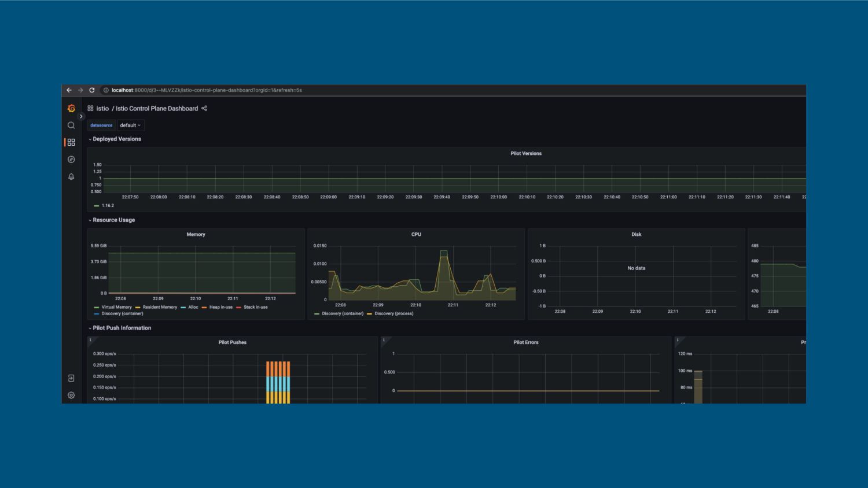The width and height of the screenshot is (868, 488).
Task: Share the dashboard via share icon
Action: pyautogui.click(x=204, y=109)
